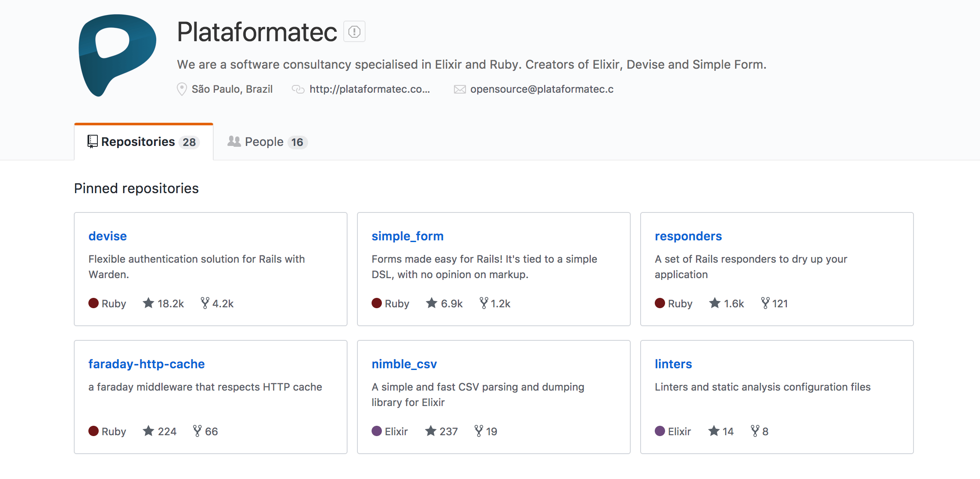Click the Elixir language dot on nimble_csv
980x479 pixels.
click(x=377, y=431)
